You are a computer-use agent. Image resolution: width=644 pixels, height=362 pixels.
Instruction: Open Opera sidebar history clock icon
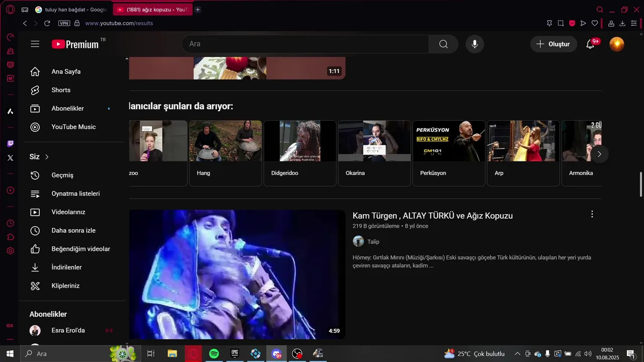(x=10, y=223)
